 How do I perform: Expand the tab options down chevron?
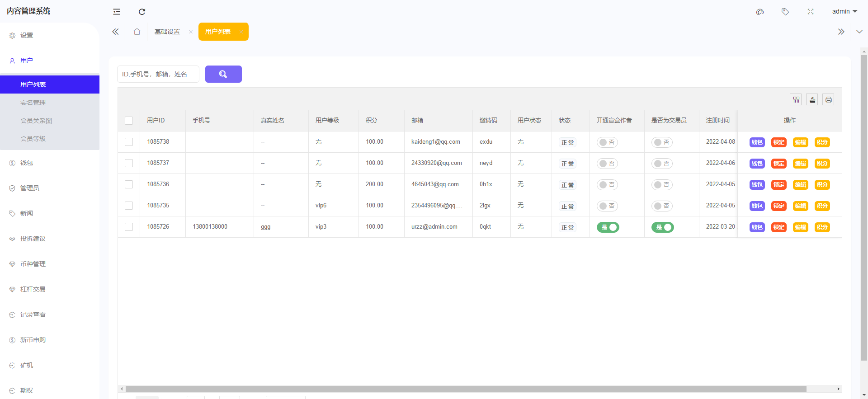coord(859,32)
